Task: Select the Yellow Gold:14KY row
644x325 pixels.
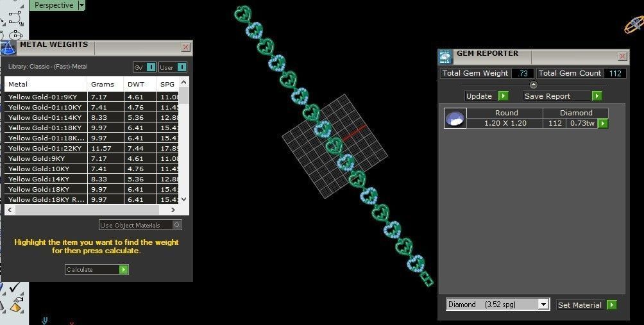Action: [92, 179]
